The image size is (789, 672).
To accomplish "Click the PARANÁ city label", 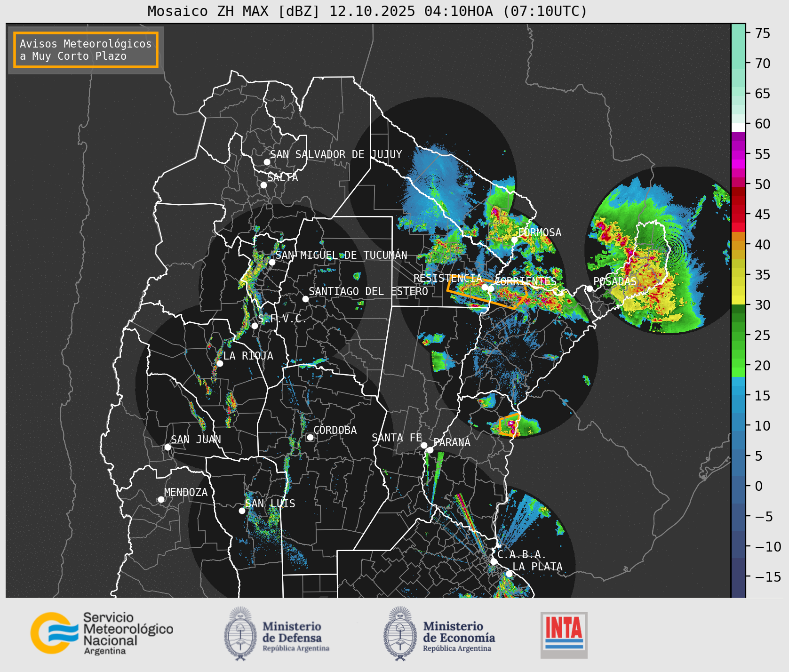I will [452, 442].
